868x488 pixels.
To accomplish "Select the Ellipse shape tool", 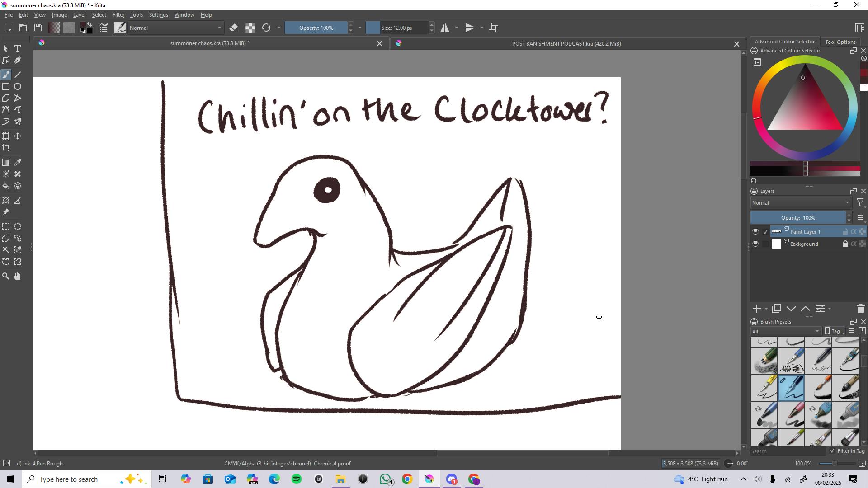I will pyautogui.click(x=18, y=86).
